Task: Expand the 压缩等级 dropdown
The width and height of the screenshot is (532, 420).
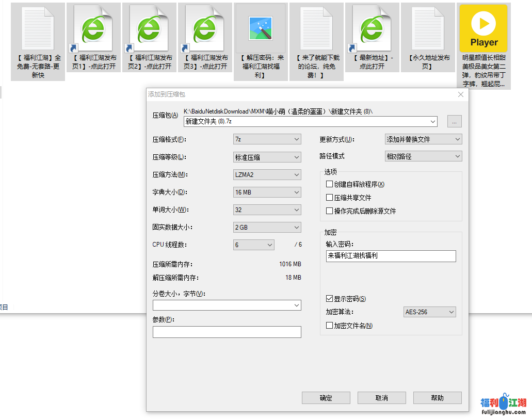Action: point(267,157)
